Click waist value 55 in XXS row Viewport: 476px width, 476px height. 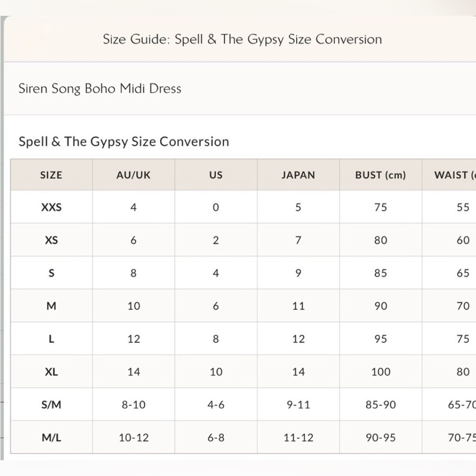point(463,208)
